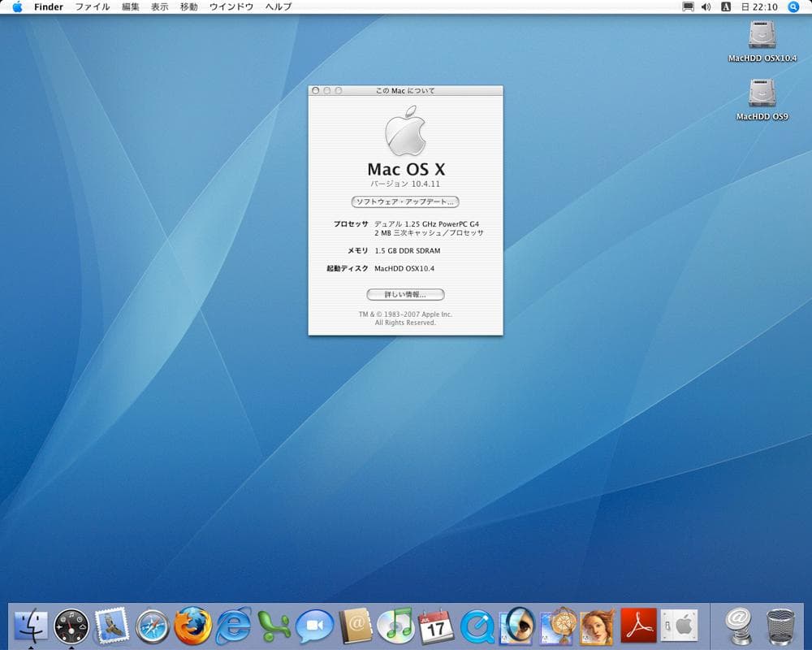Click the ソフトウェア・アップデート button
Image resolution: width=812 pixels, height=650 pixels.
pos(404,201)
